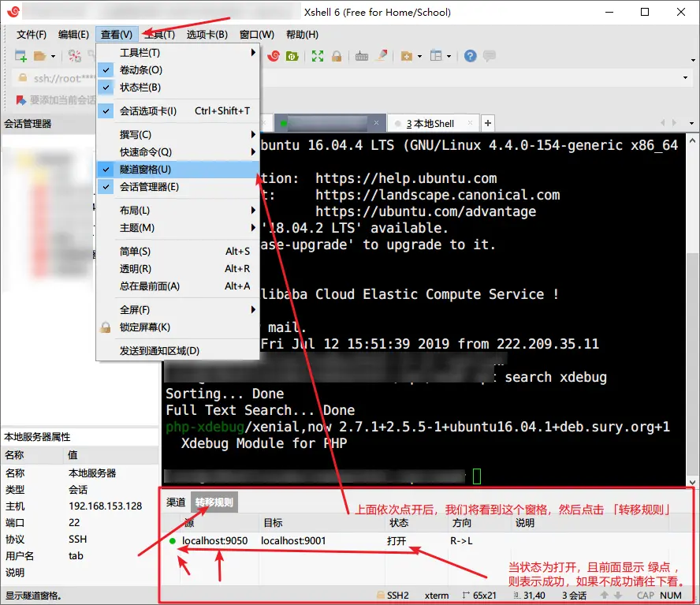Click the Key Mapping keyboard toolbar icon

click(x=362, y=56)
